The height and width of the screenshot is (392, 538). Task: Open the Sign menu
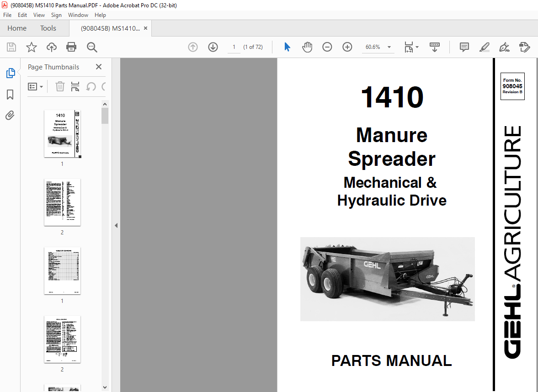tap(56, 15)
